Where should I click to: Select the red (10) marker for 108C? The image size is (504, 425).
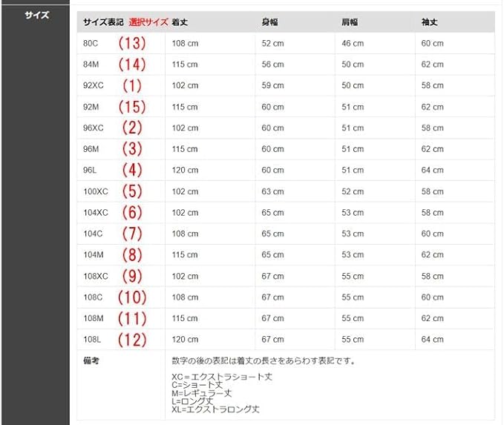132,297
